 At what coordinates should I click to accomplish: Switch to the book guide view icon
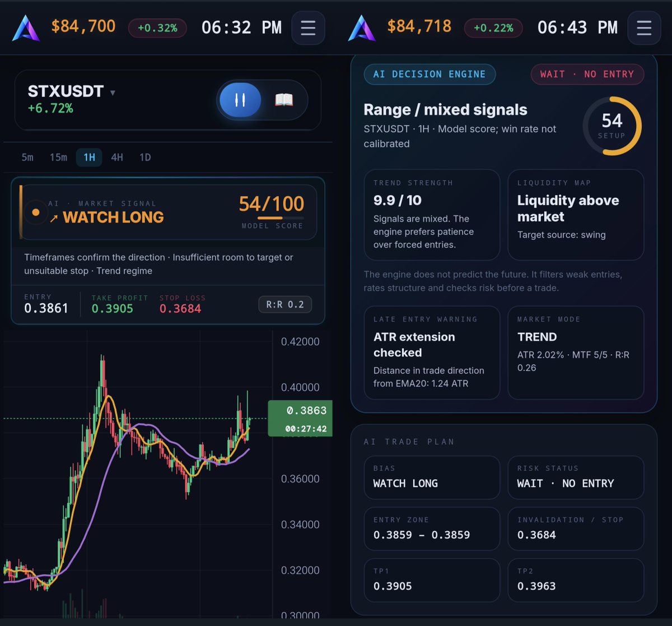[x=284, y=100]
